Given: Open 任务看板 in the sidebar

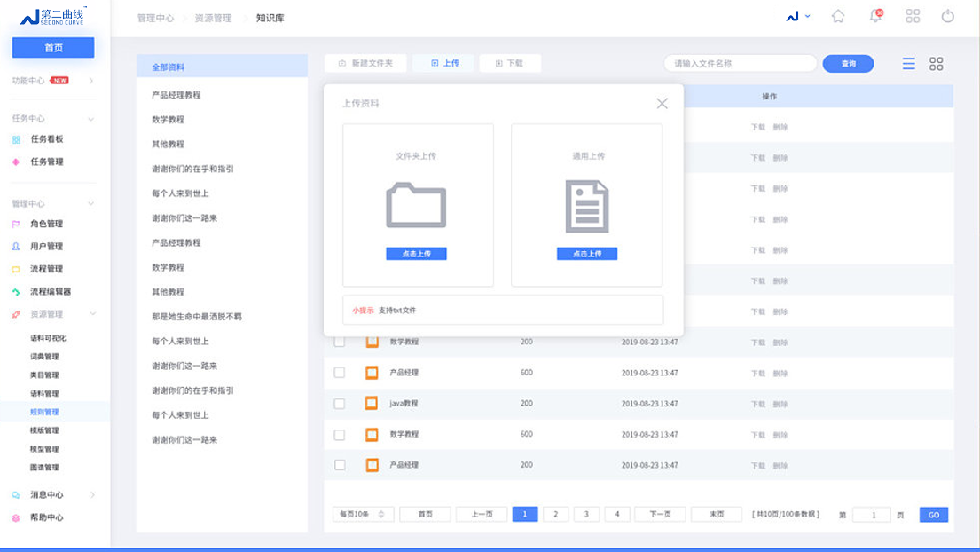Looking at the screenshot, I should (46, 139).
